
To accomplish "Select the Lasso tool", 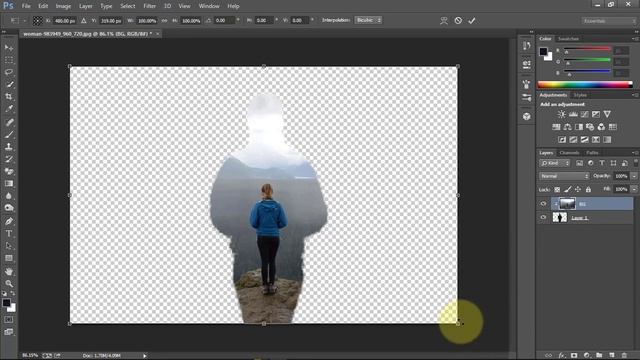I will pyautogui.click(x=9, y=72).
